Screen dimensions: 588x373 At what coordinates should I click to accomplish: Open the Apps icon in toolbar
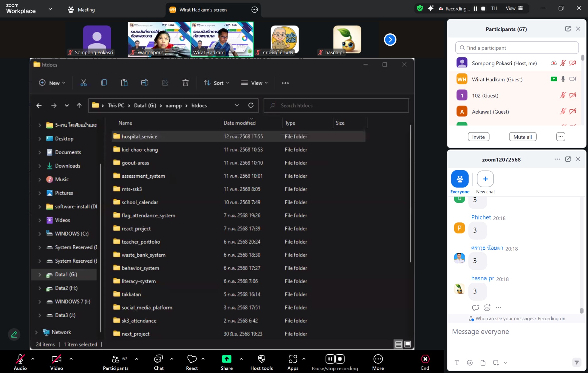pyautogui.click(x=293, y=359)
